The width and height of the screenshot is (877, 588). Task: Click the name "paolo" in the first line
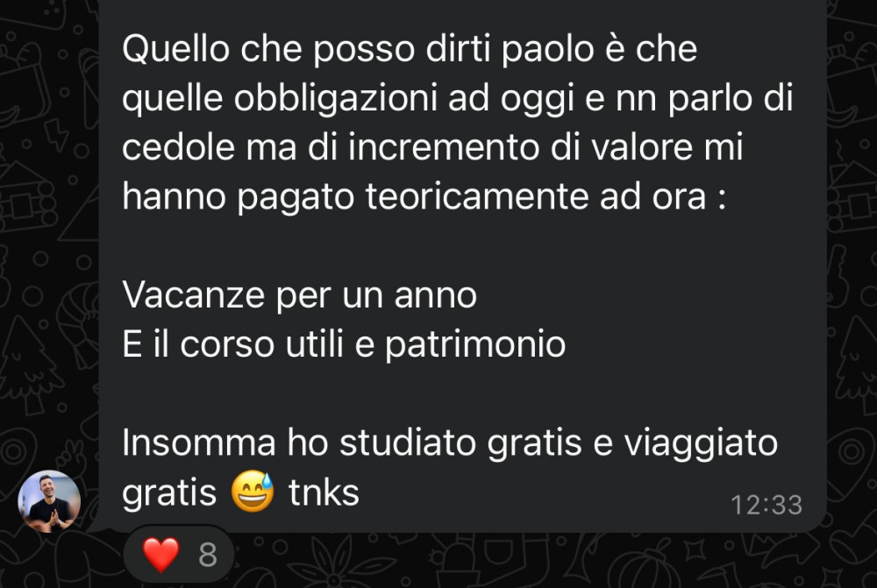pyautogui.click(x=547, y=49)
